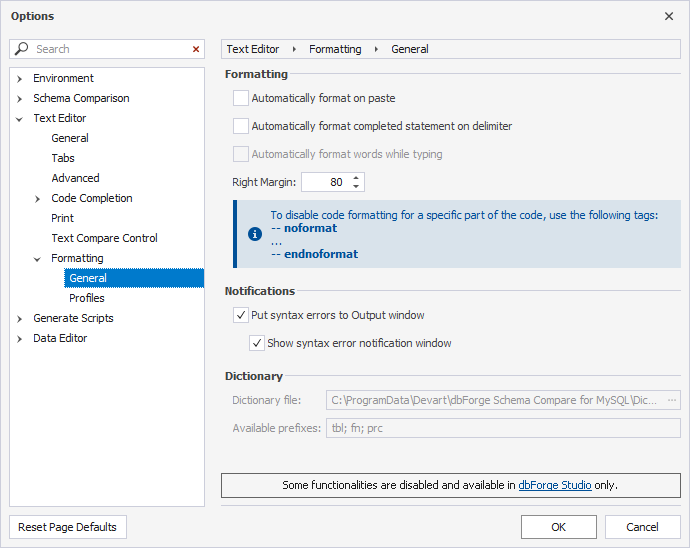The image size is (690, 548).
Task: Increase Right Margin with up arrow
Action: tap(356, 178)
